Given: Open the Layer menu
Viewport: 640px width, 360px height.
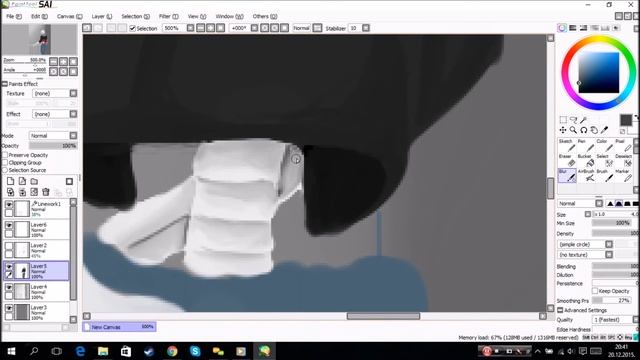Looking at the screenshot, I should coord(102,16).
